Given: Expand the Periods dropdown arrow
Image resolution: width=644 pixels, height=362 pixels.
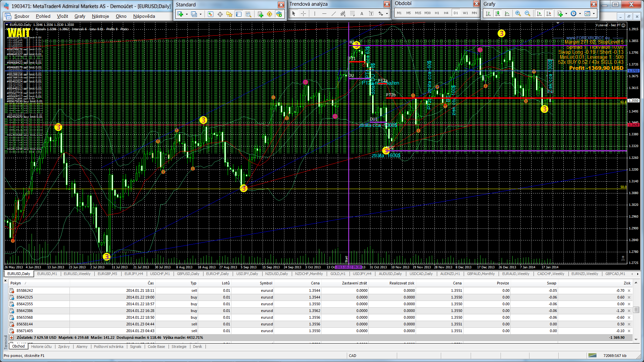Looking at the screenshot, I should 580,14.
